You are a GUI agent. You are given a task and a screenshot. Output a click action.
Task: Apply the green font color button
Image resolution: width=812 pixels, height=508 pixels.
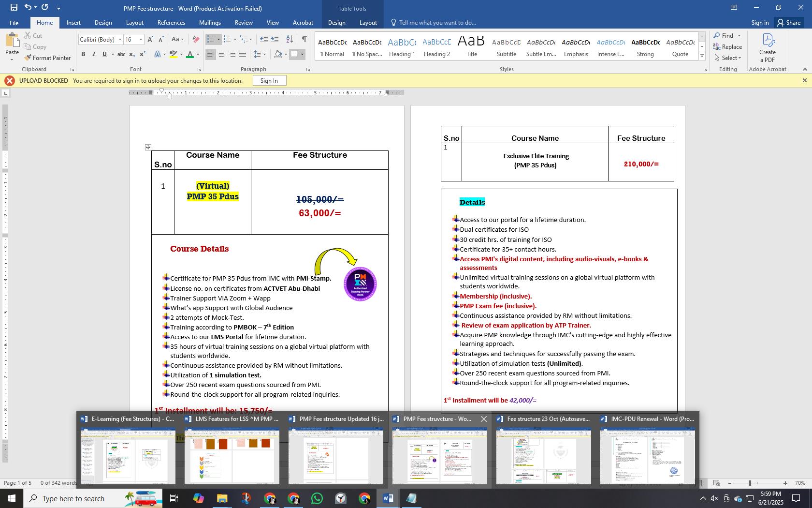[x=190, y=54]
